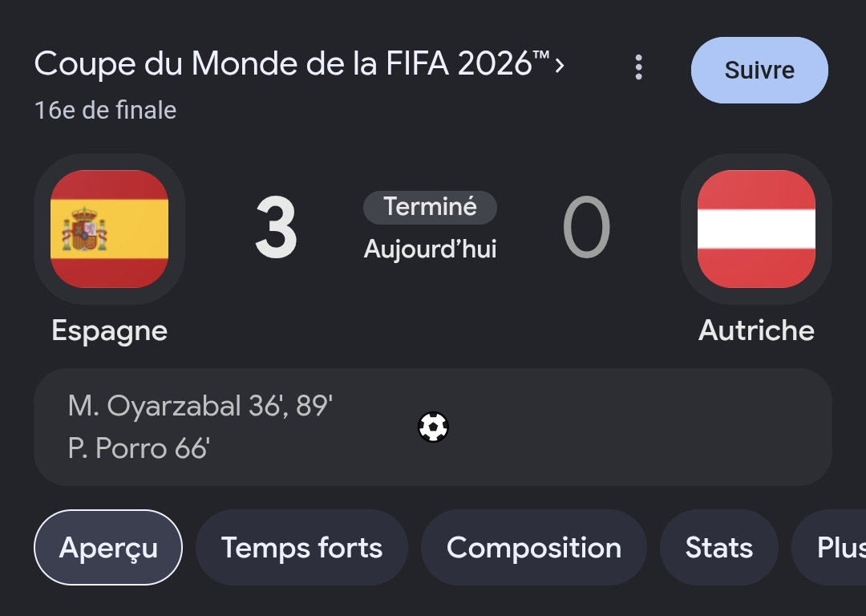866x616 pixels.
Task: Follow the match with Suivre button
Action: click(759, 70)
